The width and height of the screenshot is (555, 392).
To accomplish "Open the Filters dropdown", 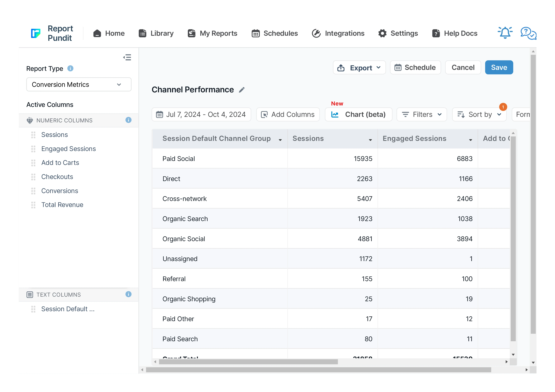I will point(422,114).
